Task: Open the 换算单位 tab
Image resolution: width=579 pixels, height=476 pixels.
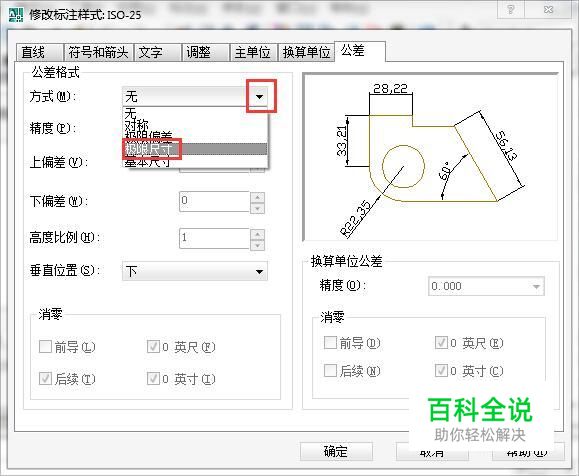Action: tap(306, 52)
